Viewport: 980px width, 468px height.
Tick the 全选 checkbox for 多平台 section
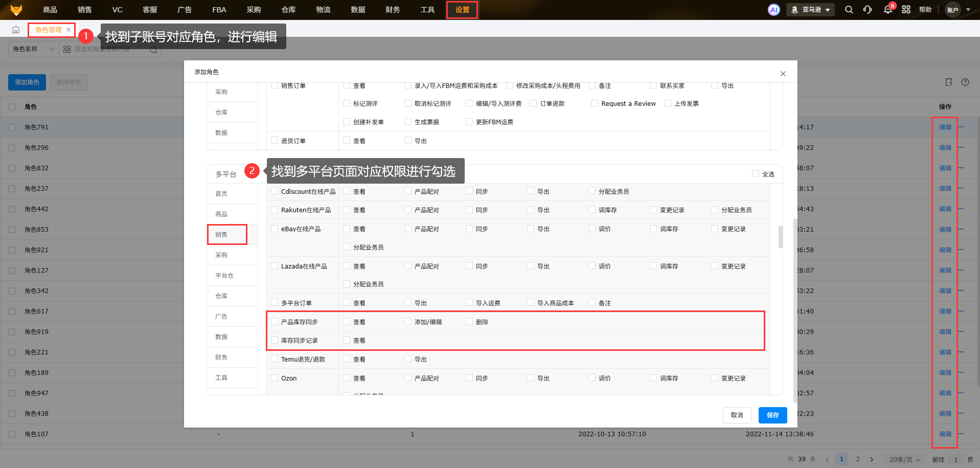point(755,174)
